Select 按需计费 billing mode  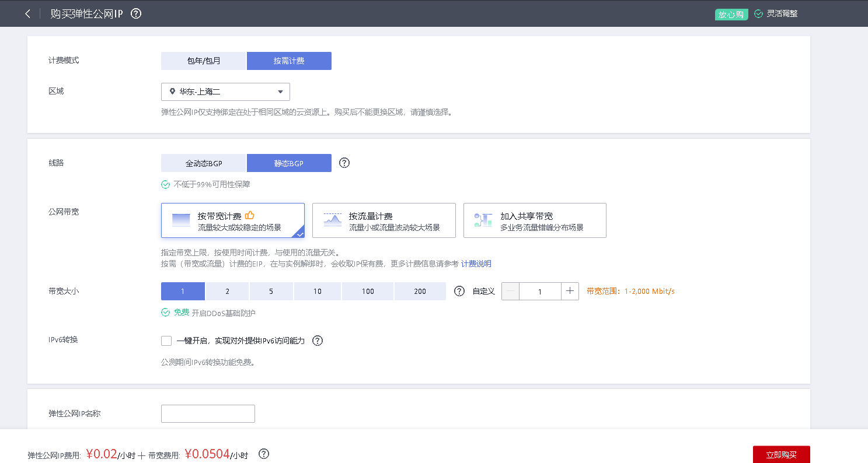[289, 61]
